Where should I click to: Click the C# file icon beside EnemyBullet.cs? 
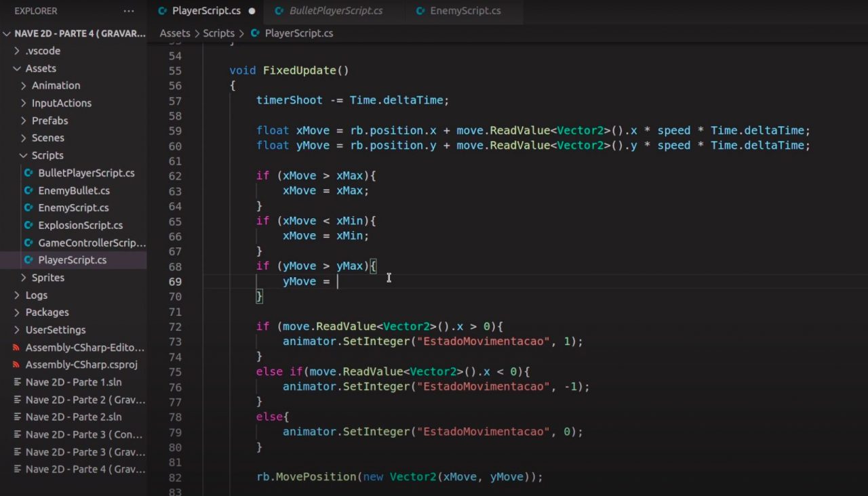pyautogui.click(x=30, y=190)
